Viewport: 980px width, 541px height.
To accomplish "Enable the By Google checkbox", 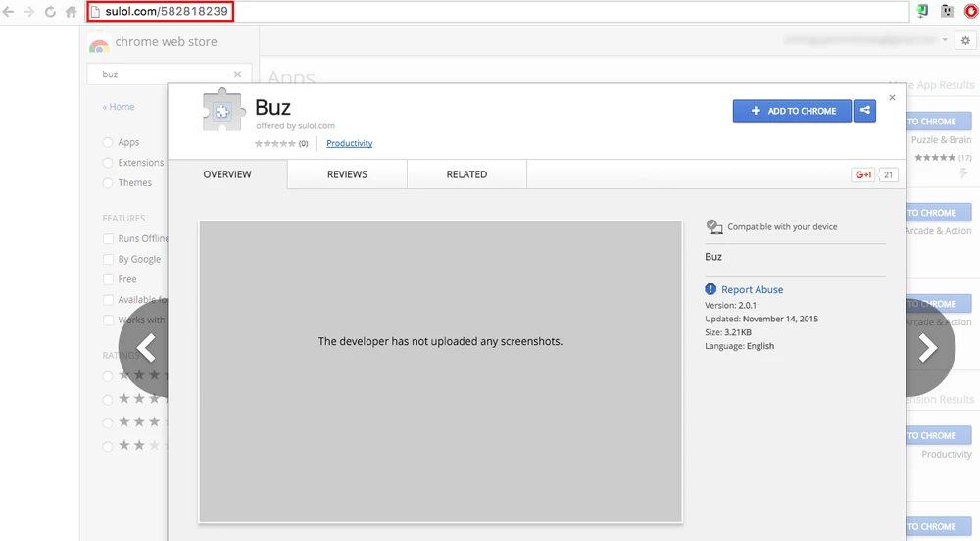I will 108,259.
